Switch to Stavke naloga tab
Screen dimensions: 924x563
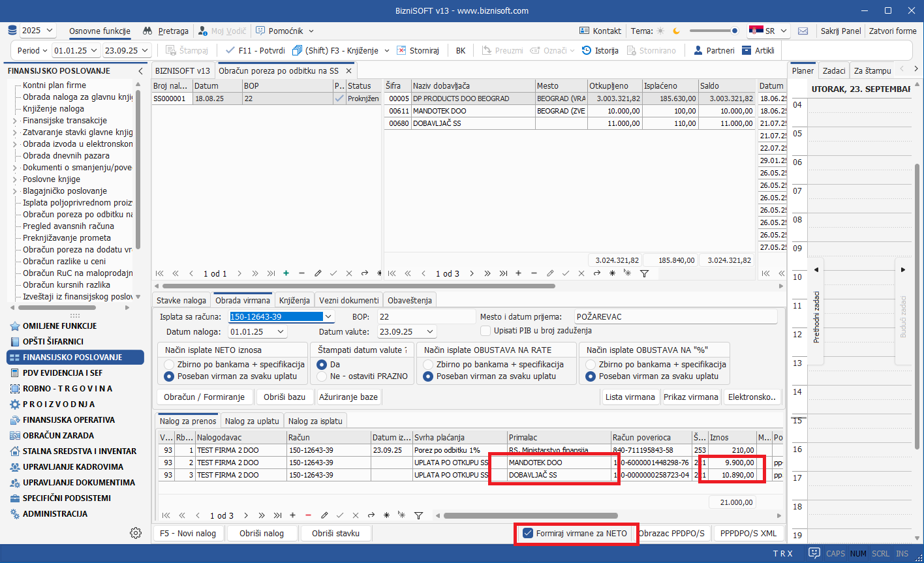183,300
